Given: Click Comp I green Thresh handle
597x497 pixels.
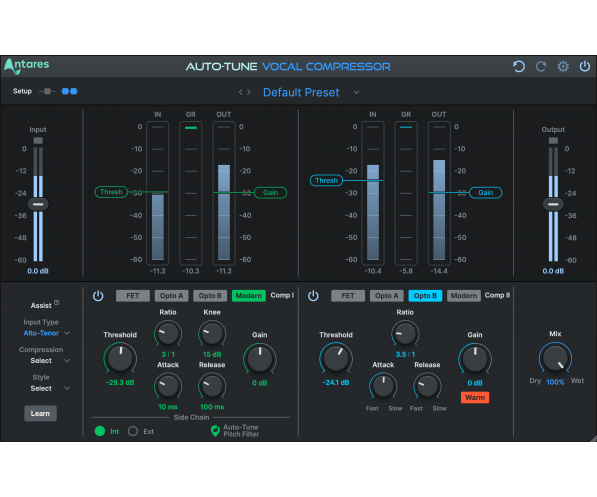Looking at the screenshot, I should click(x=111, y=192).
